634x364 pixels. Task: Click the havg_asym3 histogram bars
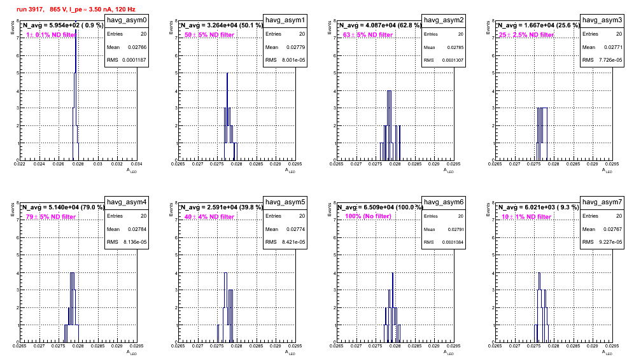tap(542, 134)
